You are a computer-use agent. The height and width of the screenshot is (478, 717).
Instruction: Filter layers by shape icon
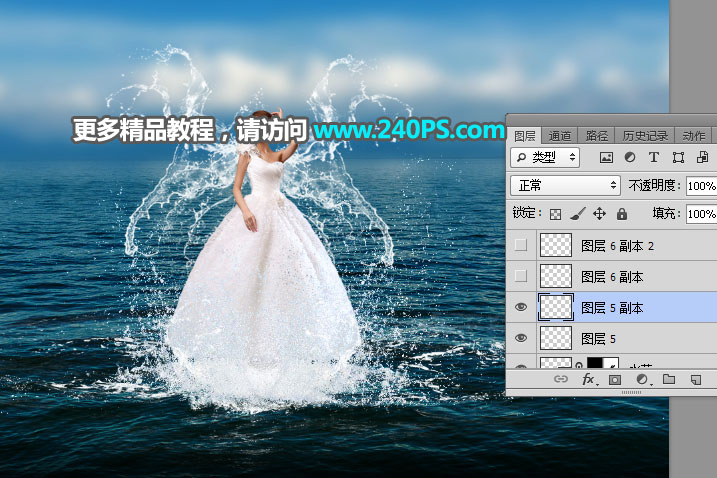pos(678,158)
